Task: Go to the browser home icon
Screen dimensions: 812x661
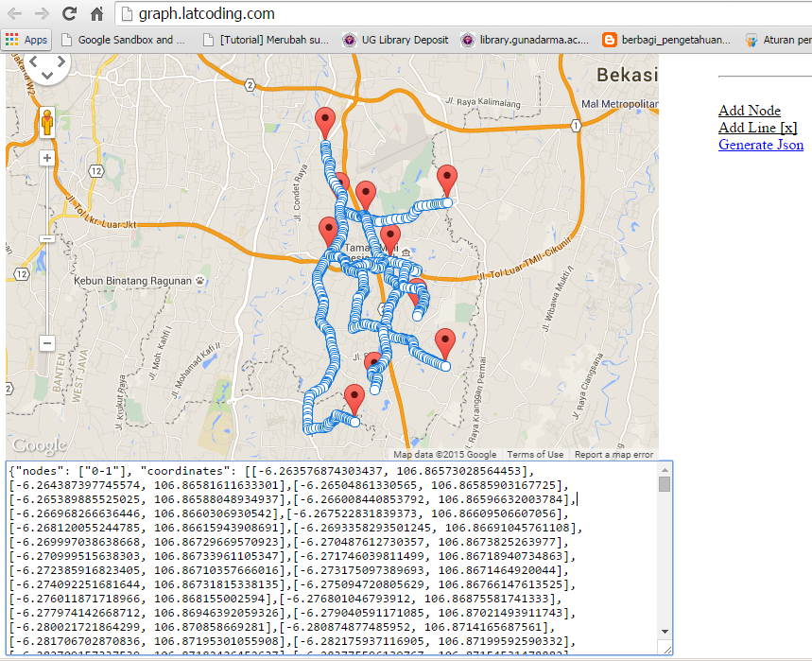Action: click(x=96, y=13)
